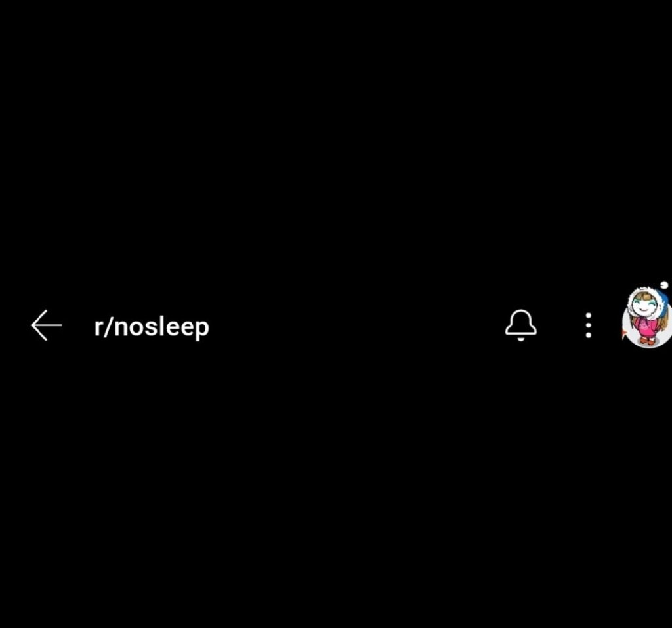Show the kebab menu options
The image size is (672, 628).
589,325
